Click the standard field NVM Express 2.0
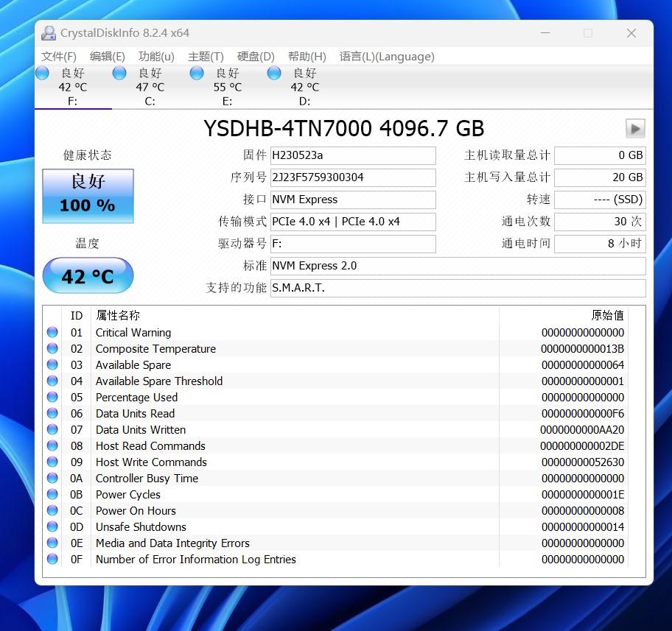Image resolution: width=672 pixels, height=631 pixels. (x=458, y=266)
